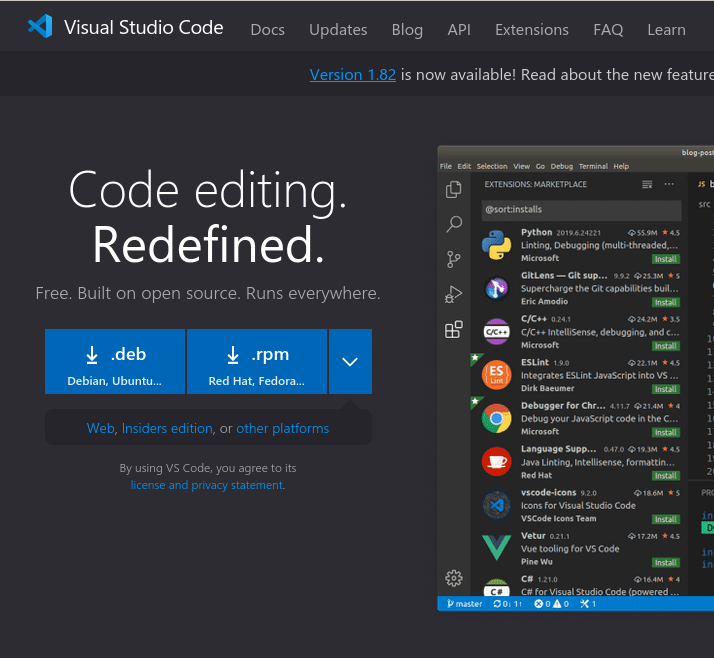Open the Updates navigation item
The image size is (714, 658).
[x=338, y=30]
